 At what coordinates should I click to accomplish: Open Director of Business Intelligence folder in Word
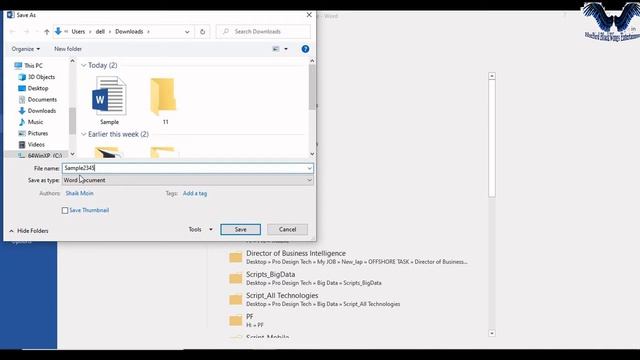point(348,257)
